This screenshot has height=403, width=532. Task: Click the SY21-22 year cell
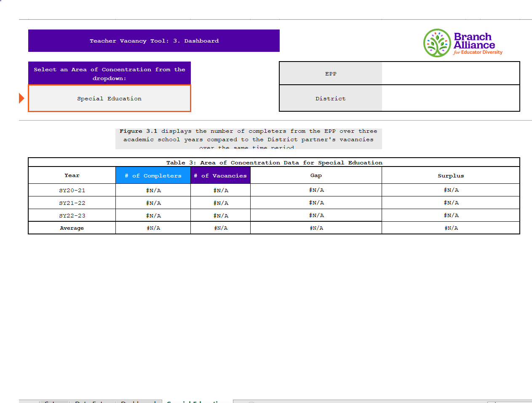coord(72,203)
